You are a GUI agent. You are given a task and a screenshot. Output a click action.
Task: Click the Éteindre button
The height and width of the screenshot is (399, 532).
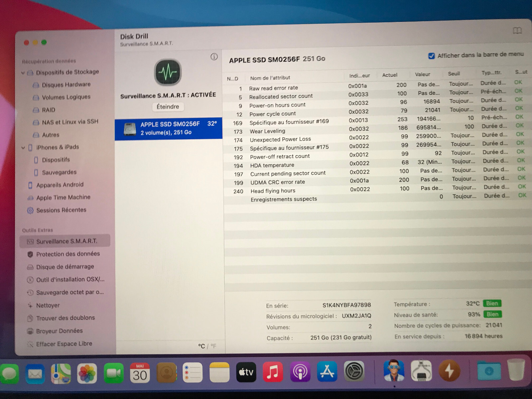tap(168, 107)
